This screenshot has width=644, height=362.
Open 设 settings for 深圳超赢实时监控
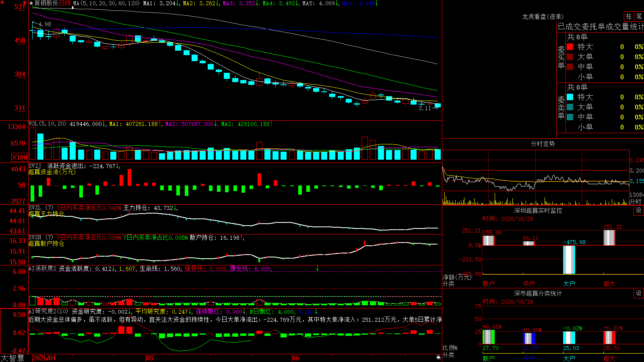pos(639,210)
